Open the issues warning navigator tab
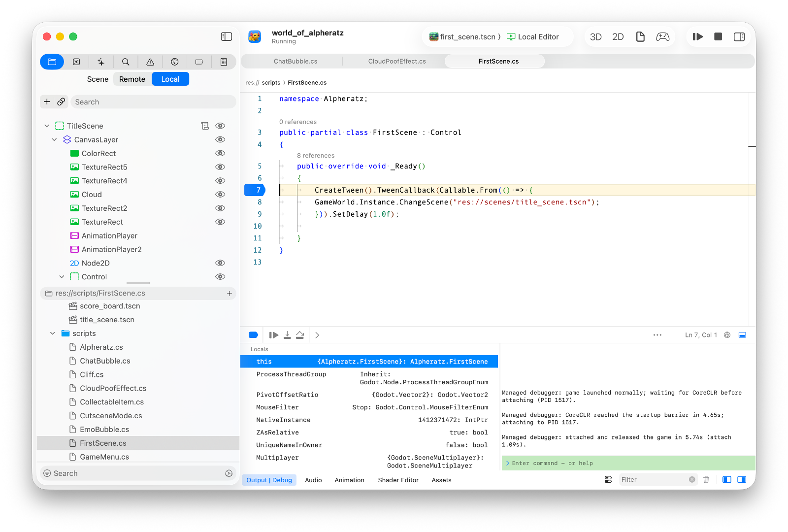 click(150, 62)
